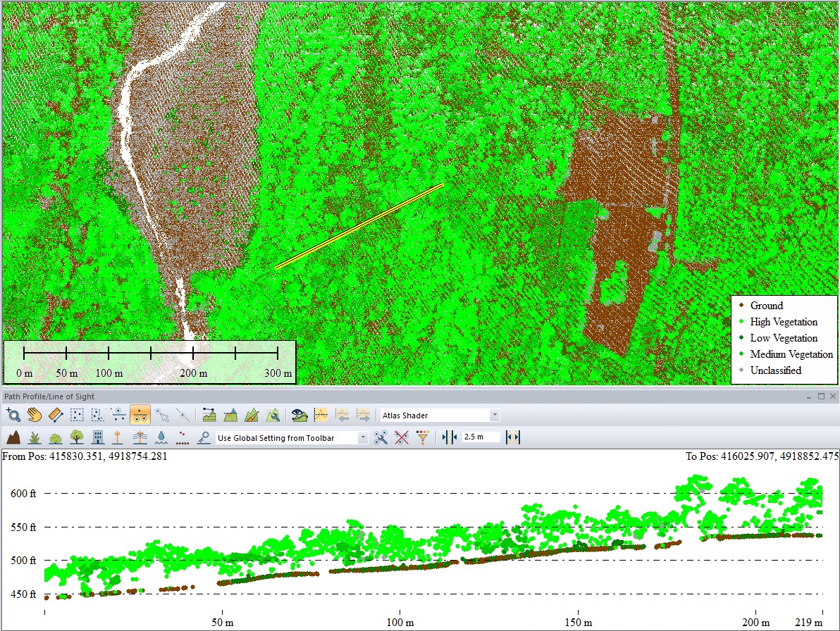Click the key classification icon
Image resolution: width=840 pixels, height=631 pixels.
204,437
